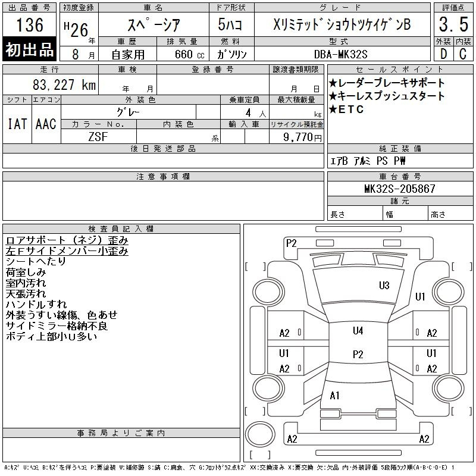Select the 初出品 black badge

pyautogui.click(x=29, y=49)
